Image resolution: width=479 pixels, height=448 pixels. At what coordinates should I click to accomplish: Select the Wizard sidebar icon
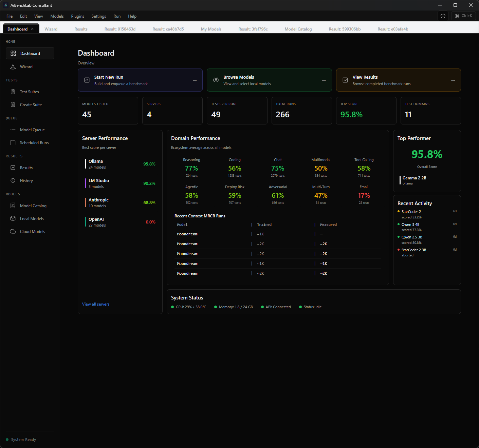13,66
